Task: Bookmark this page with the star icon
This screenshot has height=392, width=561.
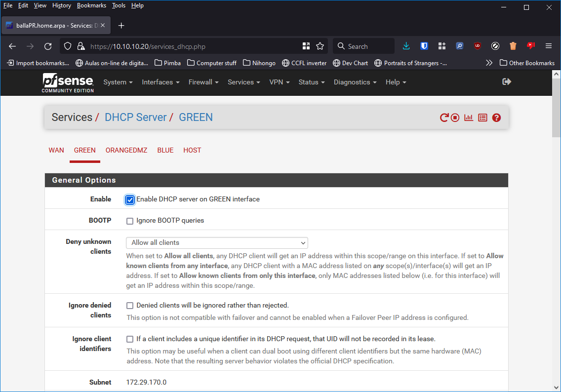Action: tap(320, 46)
